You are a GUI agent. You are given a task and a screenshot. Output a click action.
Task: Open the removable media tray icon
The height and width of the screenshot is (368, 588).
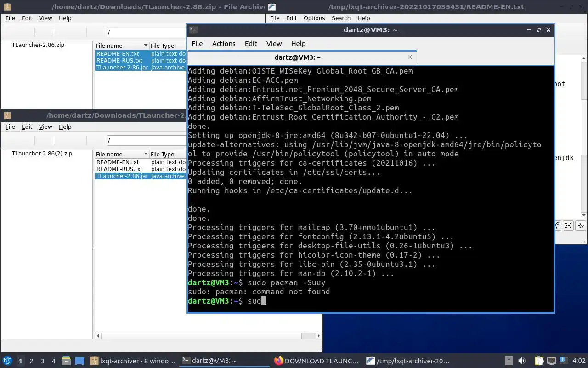tap(509, 361)
